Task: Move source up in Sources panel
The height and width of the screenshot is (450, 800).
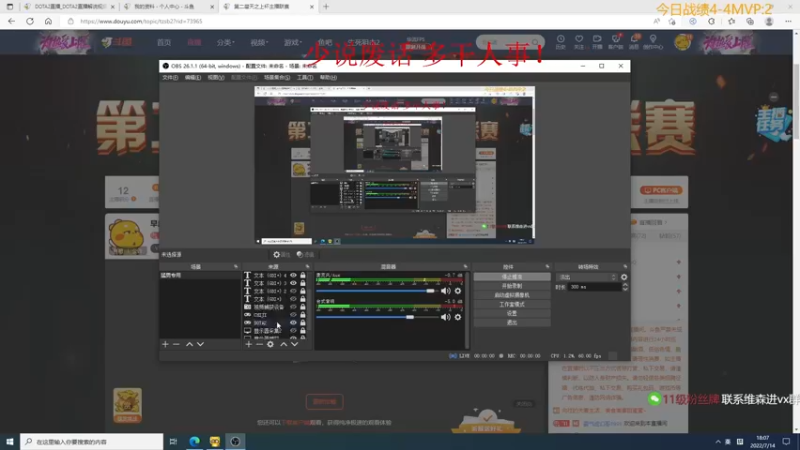Action: 284,344
